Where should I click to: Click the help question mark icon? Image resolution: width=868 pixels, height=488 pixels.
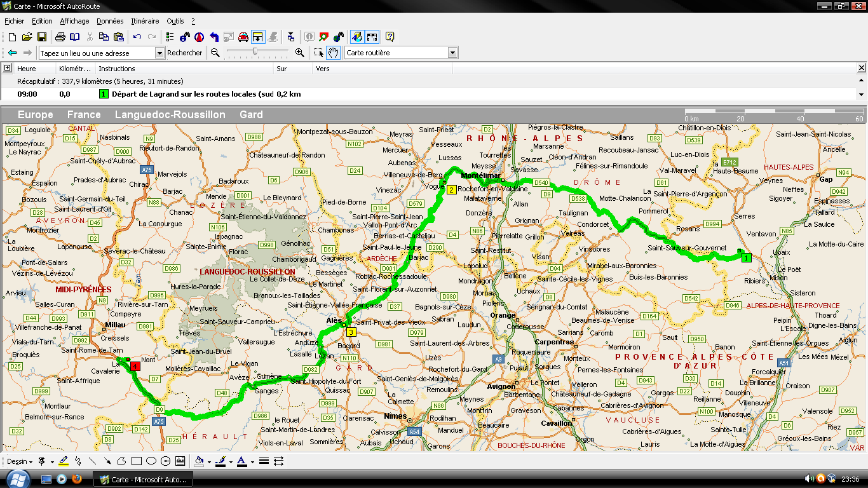coord(390,37)
